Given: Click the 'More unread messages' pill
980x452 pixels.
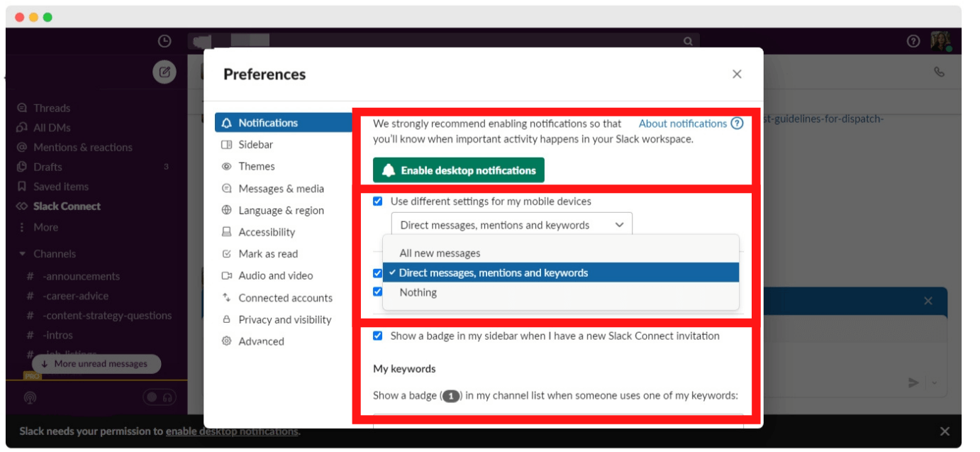Looking at the screenshot, I should tap(97, 363).
